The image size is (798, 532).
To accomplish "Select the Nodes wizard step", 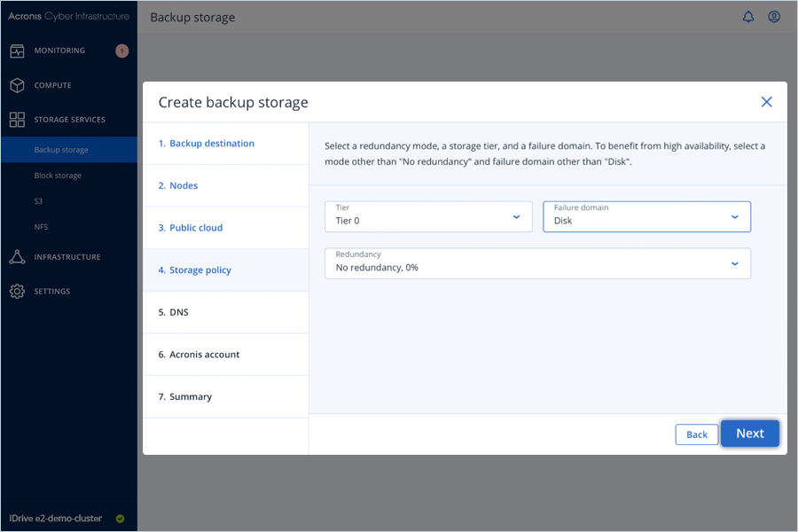I will (184, 185).
